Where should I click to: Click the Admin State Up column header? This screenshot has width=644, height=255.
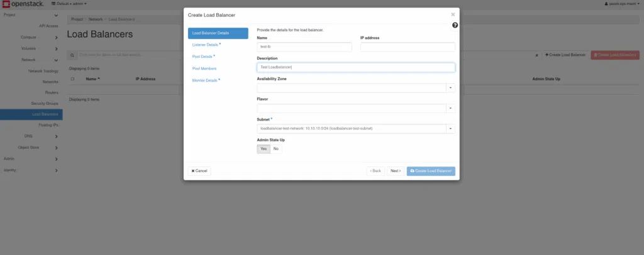[547, 79]
